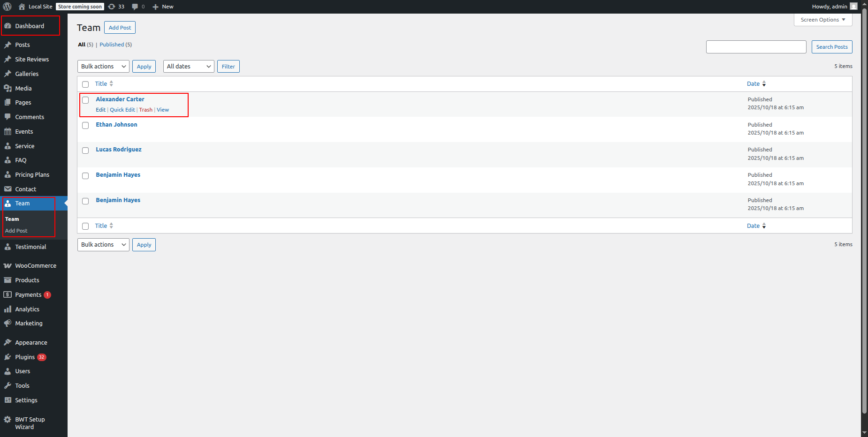Click the Media icon in sidebar
Screen dimensions: 868x437
(8, 88)
